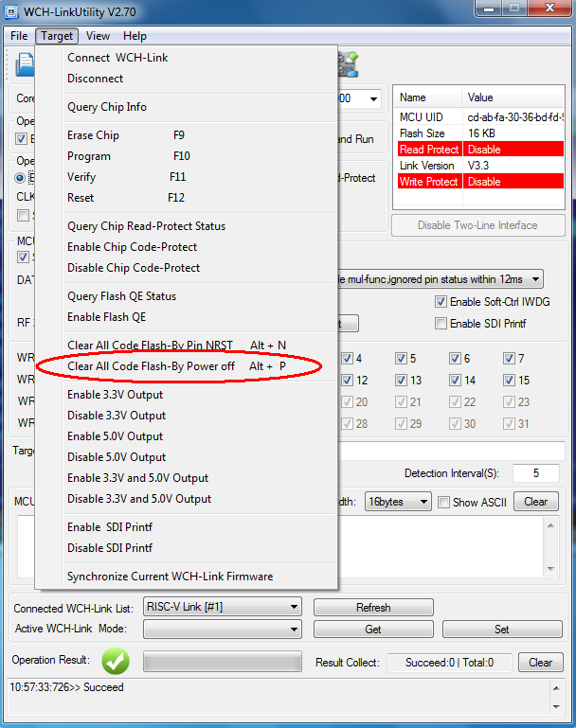576x728 pixels.
Task: Click the partially hidden document icon in toolbar
Action: tap(23, 64)
